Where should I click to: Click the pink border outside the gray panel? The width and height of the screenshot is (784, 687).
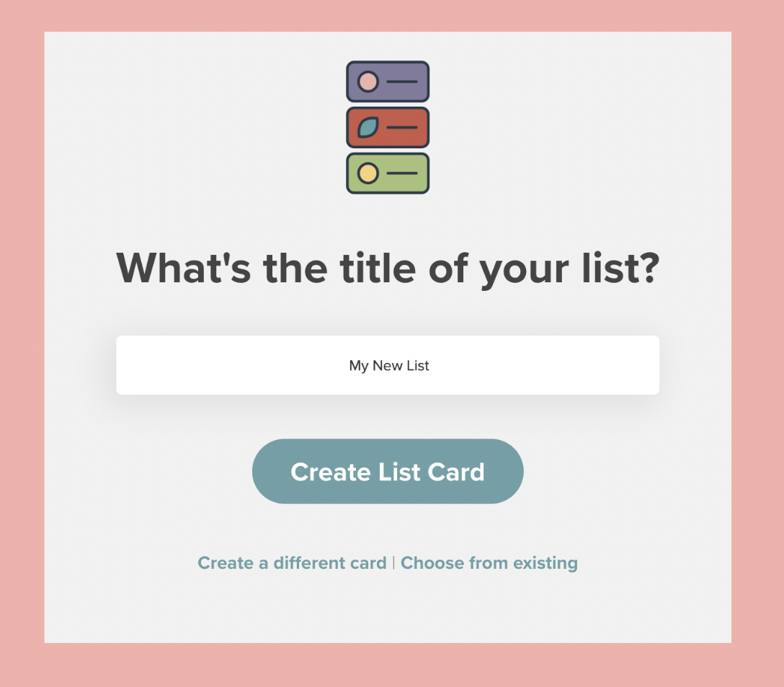pyautogui.click(x=22, y=343)
